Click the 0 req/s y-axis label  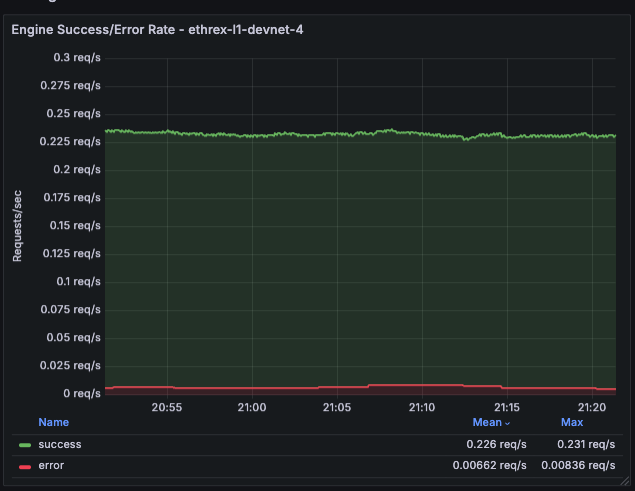tap(82, 393)
